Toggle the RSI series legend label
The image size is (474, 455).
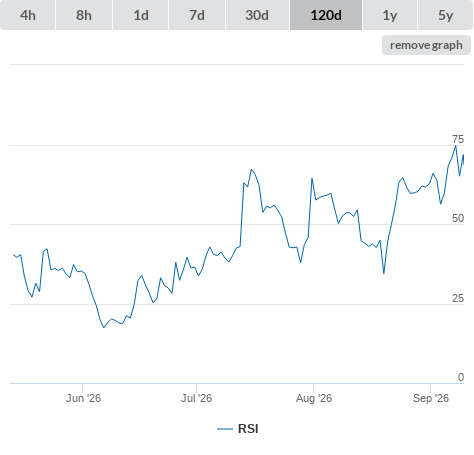click(248, 429)
